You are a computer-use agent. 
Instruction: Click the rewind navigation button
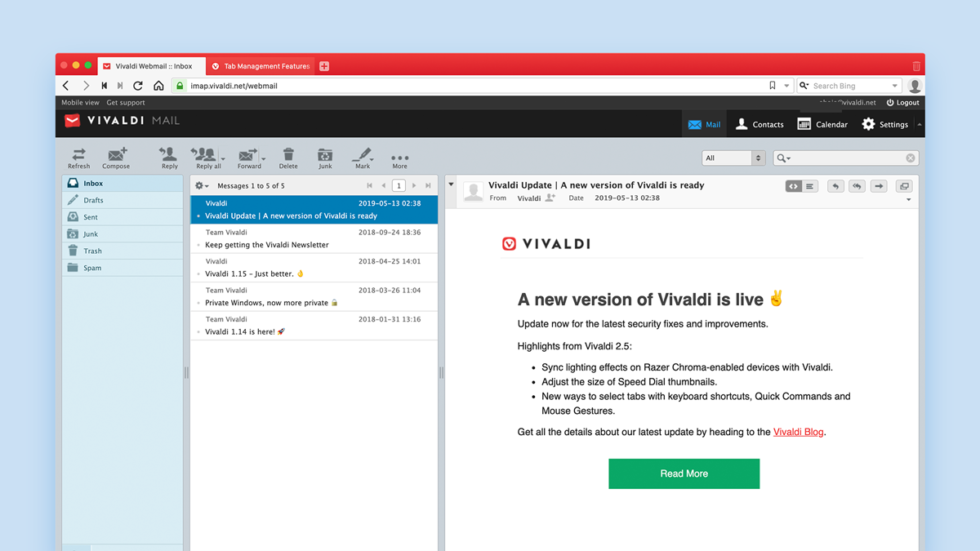[104, 86]
